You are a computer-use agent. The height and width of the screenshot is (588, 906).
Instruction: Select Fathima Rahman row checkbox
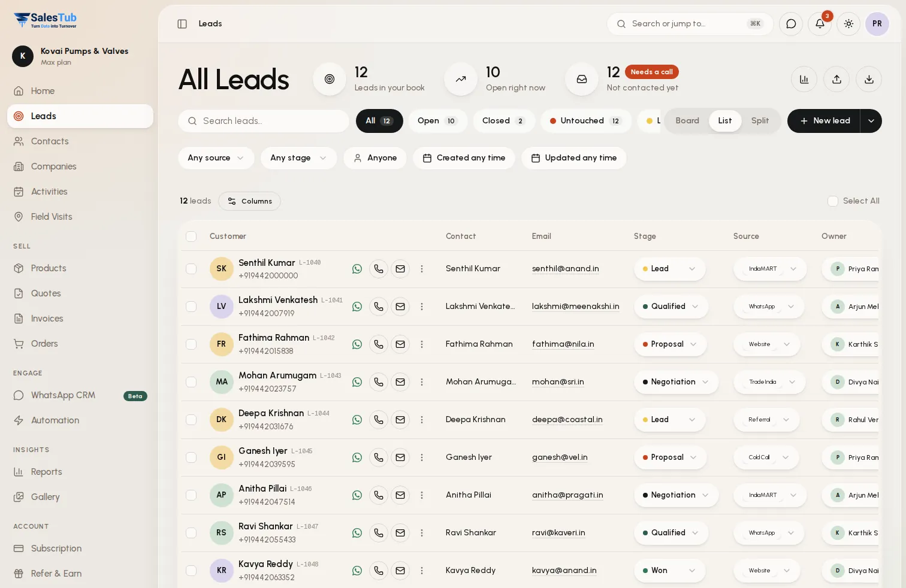[x=191, y=344]
